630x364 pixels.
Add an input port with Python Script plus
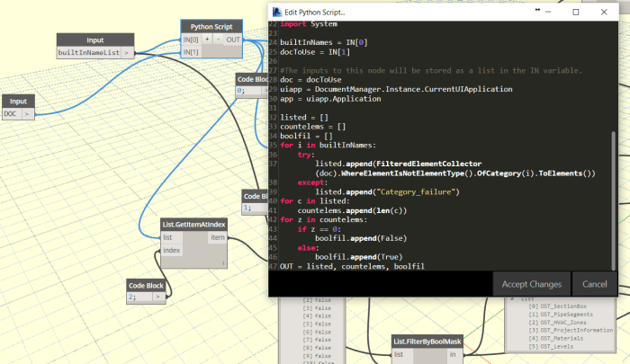(x=207, y=40)
